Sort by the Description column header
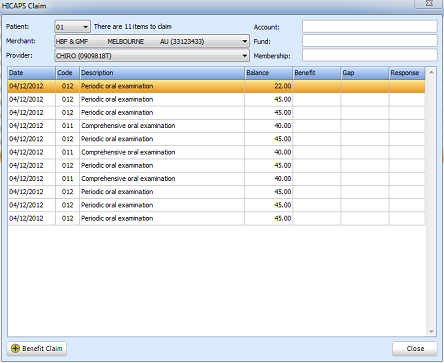 (162, 73)
